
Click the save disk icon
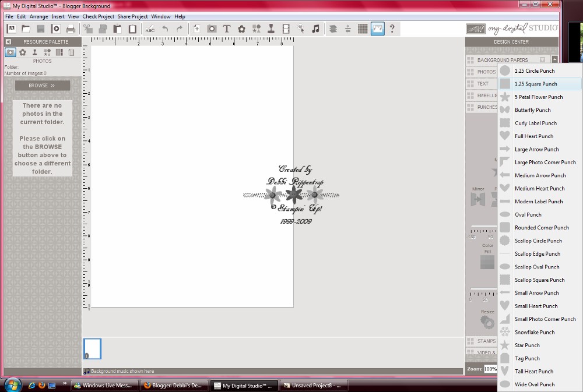(x=41, y=29)
